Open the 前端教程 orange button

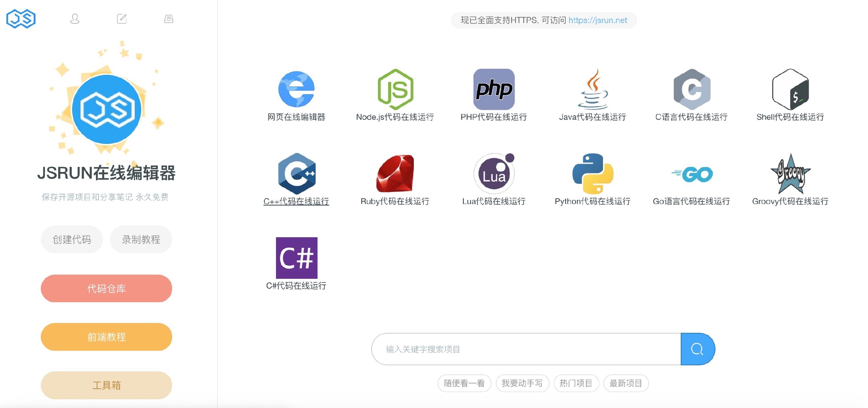[x=106, y=337]
